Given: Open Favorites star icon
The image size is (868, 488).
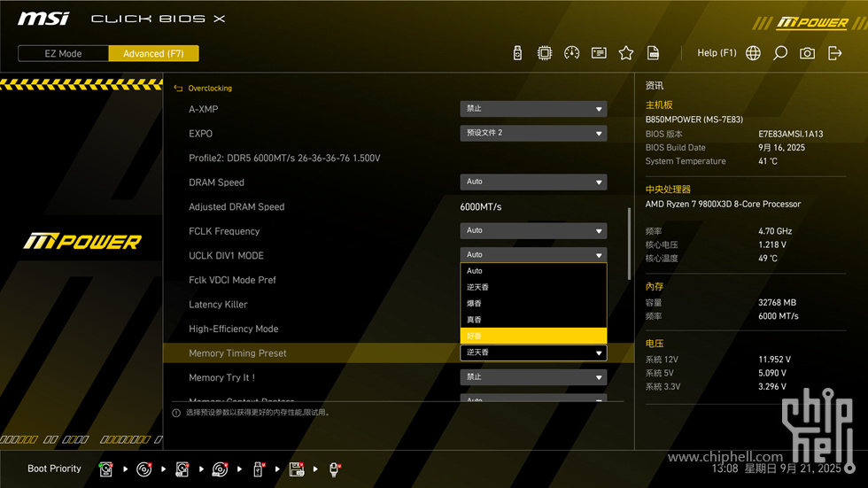Looking at the screenshot, I should (x=625, y=53).
